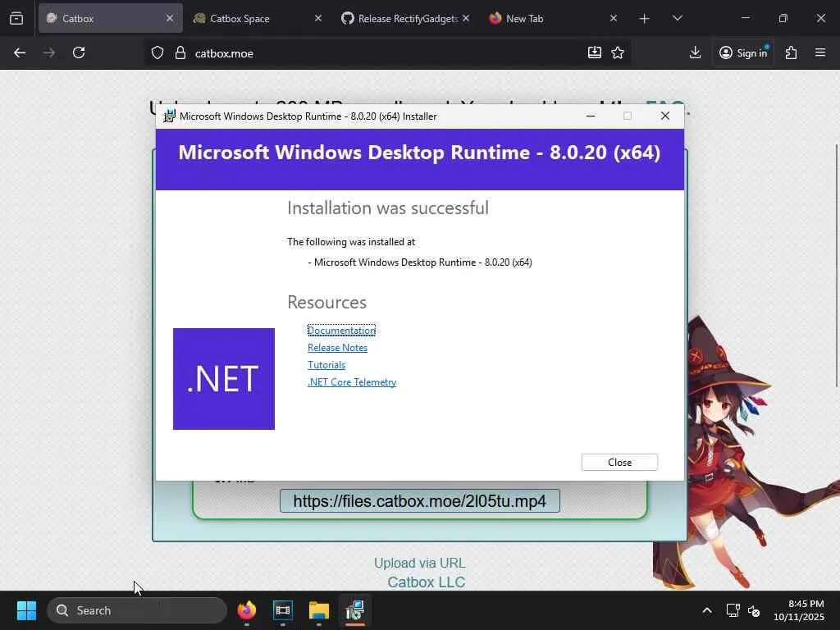The height and width of the screenshot is (630, 840).
Task: Select the files.catbox.moe/2l05tu.mp4 URL box
Action: point(419,501)
